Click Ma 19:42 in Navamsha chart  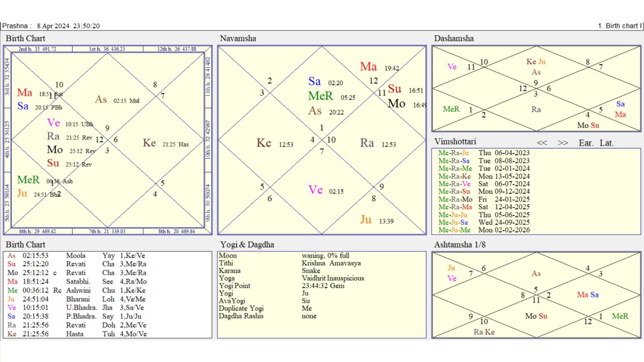click(379, 67)
